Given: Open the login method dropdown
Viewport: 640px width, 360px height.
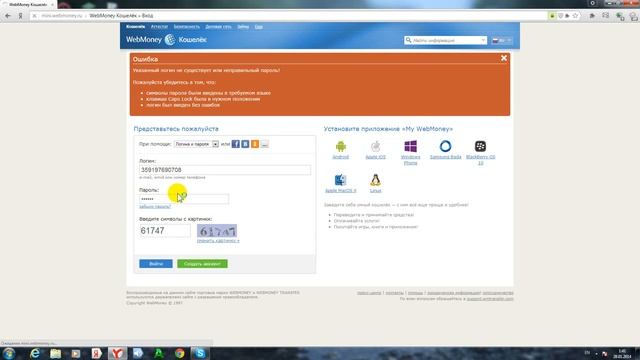Looking at the screenshot, I should click(196, 144).
